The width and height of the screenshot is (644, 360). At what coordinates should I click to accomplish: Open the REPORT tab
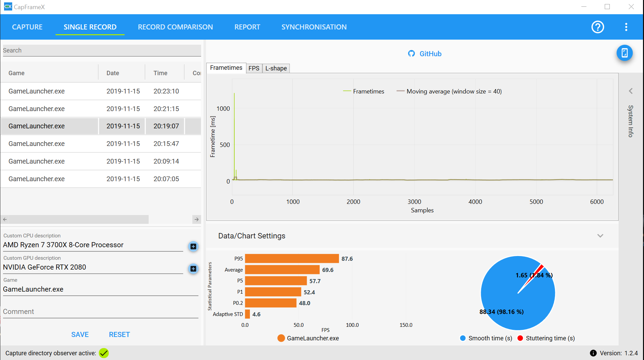248,27
